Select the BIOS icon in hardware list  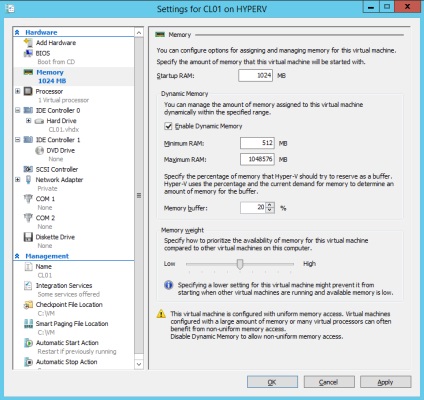tap(28, 53)
